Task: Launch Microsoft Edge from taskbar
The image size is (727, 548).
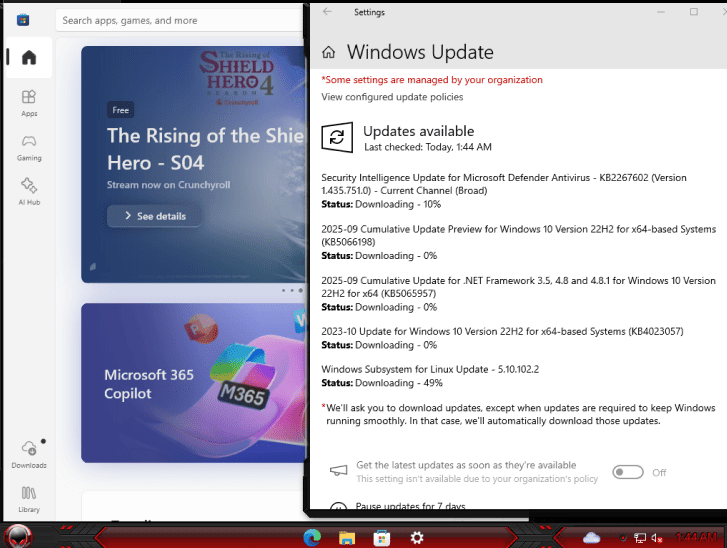Action: [x=312, y=537]
